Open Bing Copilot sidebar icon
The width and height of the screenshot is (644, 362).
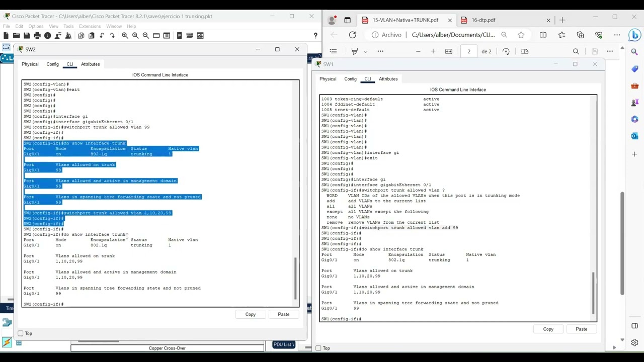pos(634,35)
